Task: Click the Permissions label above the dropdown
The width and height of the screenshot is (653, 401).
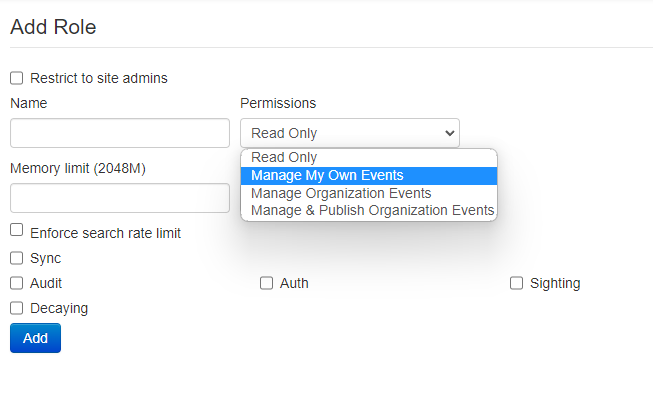Action: point(278,103)
